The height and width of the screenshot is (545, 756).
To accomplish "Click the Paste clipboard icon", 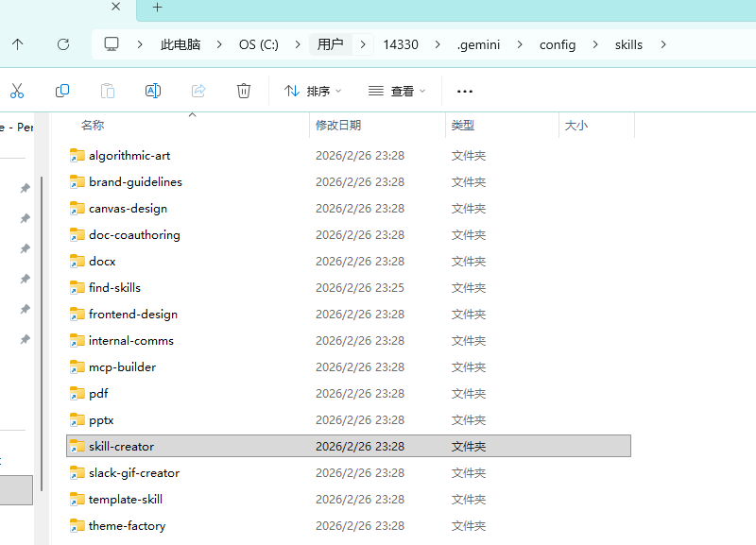I will pos(108,91).
